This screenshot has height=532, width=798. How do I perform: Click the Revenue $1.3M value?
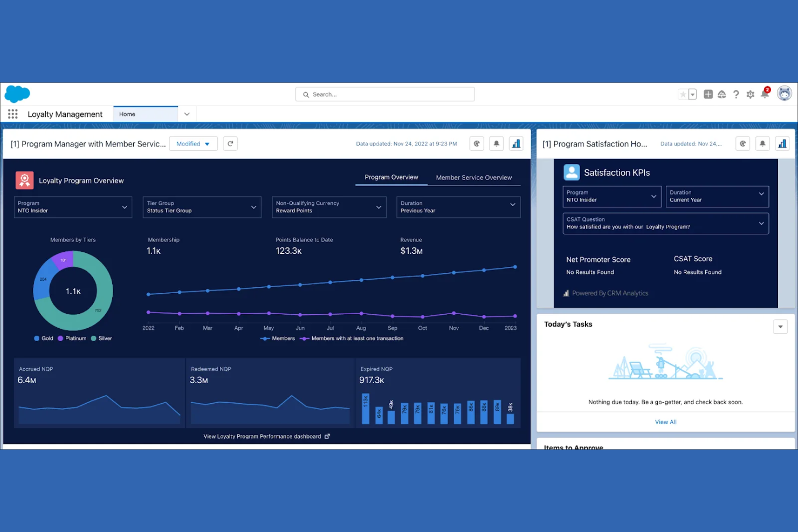(x=411, y=251)
